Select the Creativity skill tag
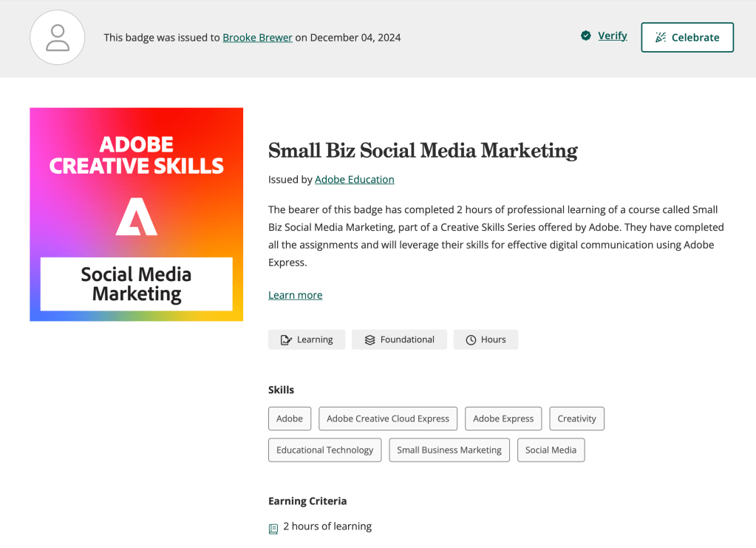This screenshot has width=756, height=548. coord(576,419)
